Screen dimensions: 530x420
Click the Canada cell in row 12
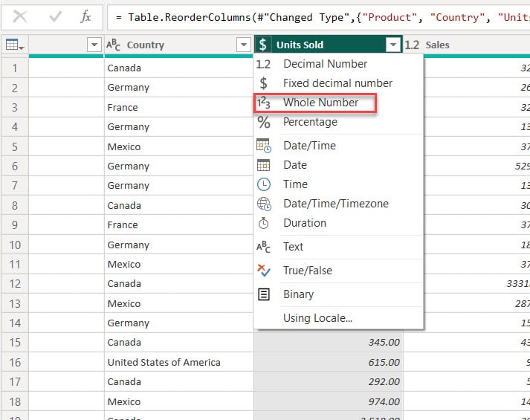coord(179,284)
